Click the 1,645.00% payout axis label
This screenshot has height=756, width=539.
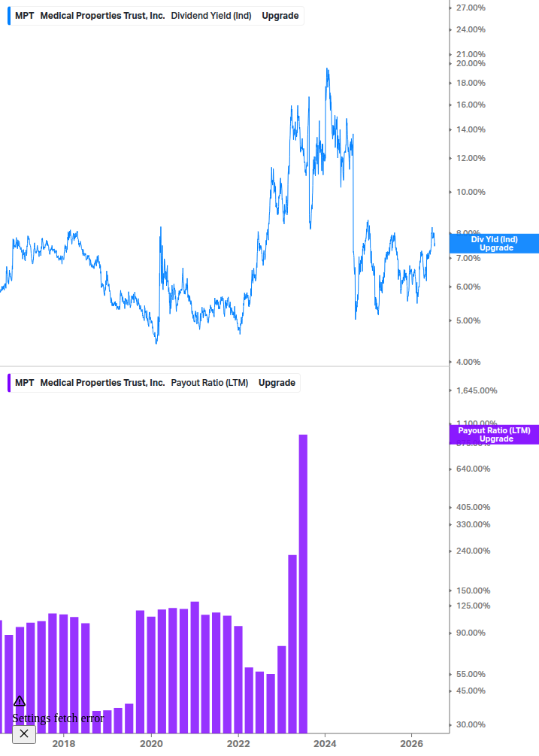pyautogui.click(x=477, y=390)
